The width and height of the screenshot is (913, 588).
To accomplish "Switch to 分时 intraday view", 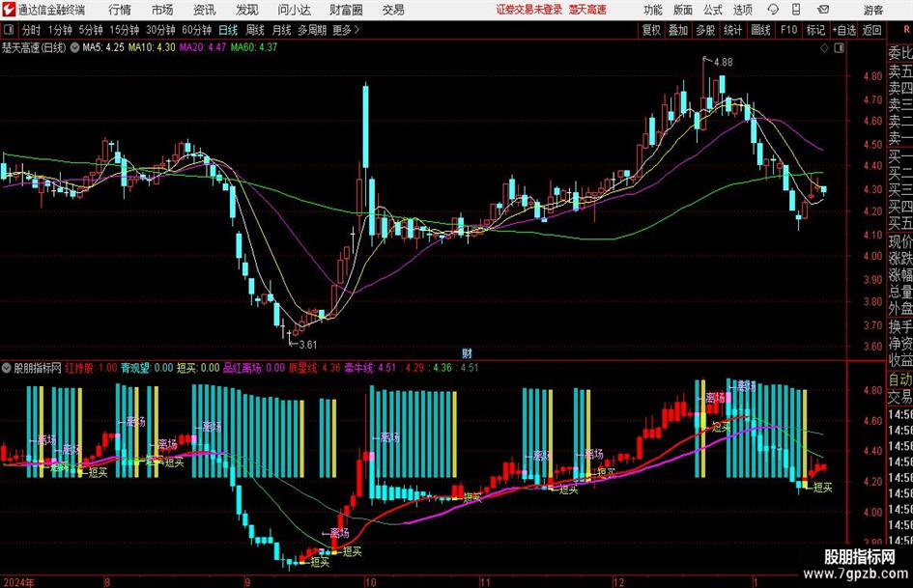I will 32,30.
